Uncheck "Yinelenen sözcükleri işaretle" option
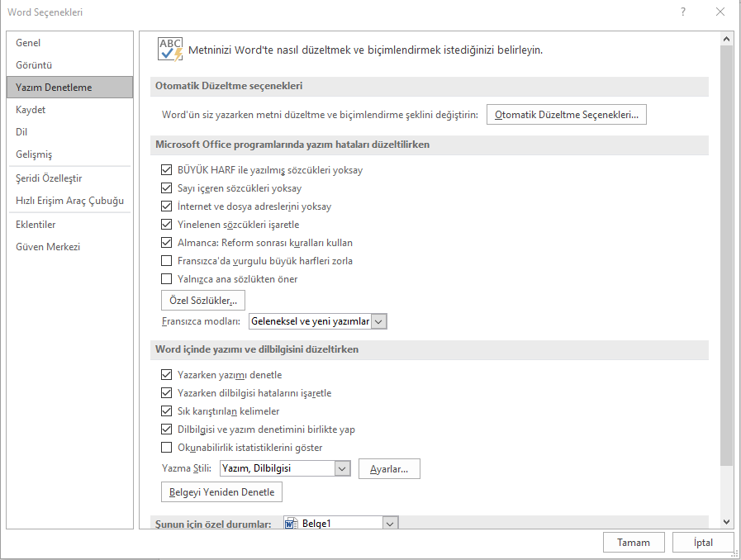The width and height of the screenshot is (741, 560). [x=167, y=225]
